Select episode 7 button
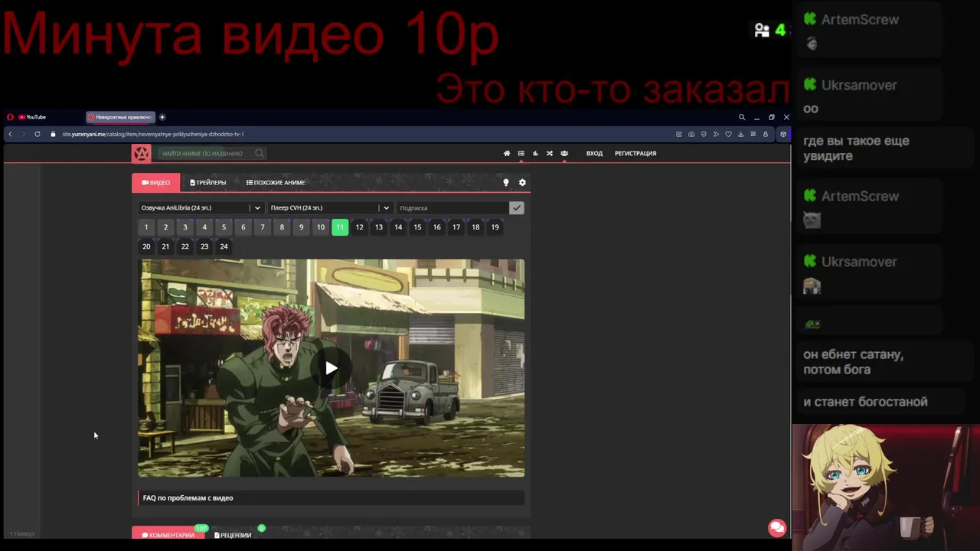Image resolution: width=980 pixels, height=551 pixels. tap(263, 227)
